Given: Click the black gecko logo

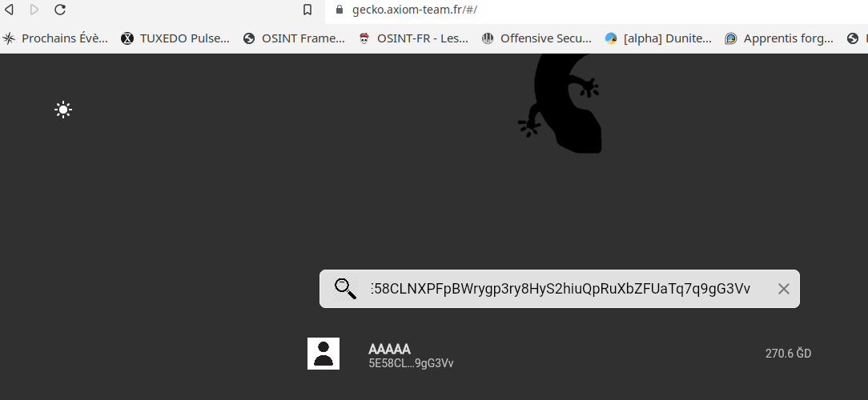Looking at the screenshot, I should (x=561, y=103).
